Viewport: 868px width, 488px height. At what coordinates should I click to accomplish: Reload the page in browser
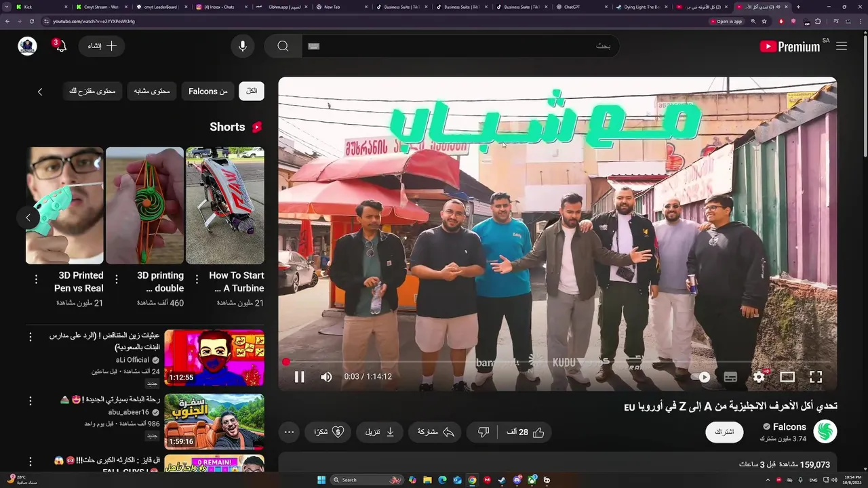coord(32,21)
